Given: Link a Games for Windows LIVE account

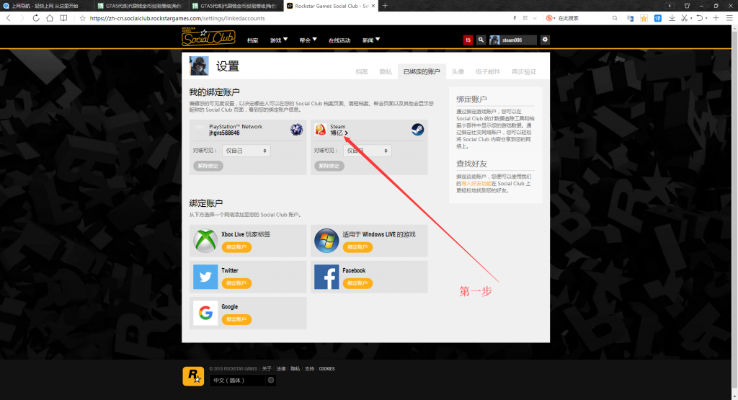Looking at the screenshot, I should pyautogui.click(x=358, y=247).
